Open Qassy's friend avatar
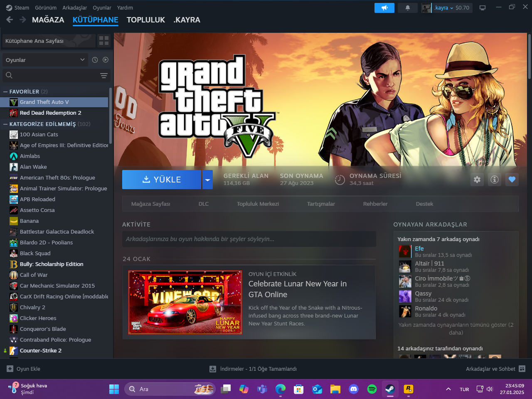The height and width of the screenshot is (399, 532). point(405,296)
